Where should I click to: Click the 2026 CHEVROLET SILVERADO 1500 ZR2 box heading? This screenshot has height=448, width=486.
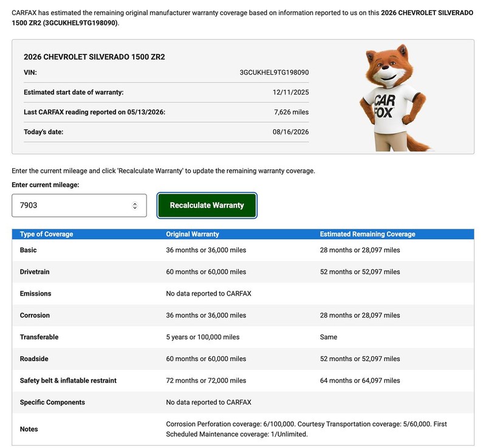[94, 57]
